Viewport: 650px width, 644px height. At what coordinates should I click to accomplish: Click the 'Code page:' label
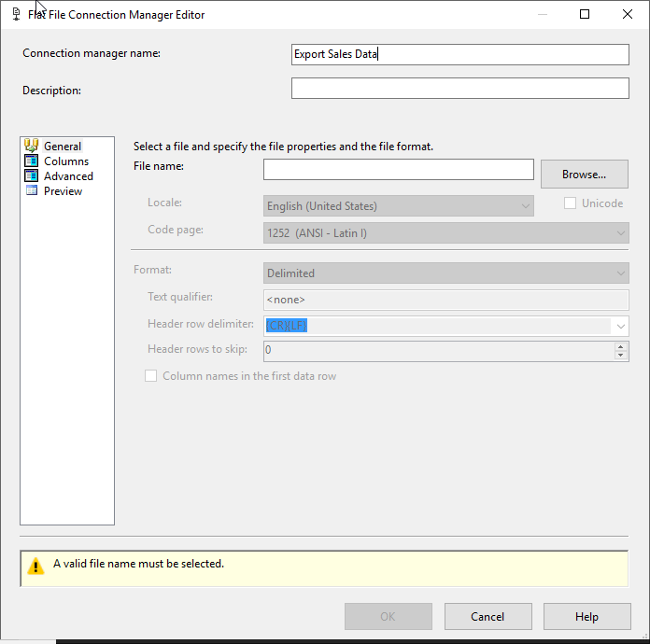pos(176,230)
